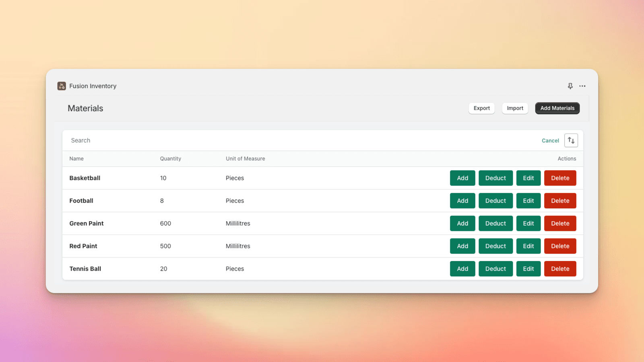This screenshot has width=644, height=362.
Task: Open the Add Materials dialog
Action: [x=557, y=108]
